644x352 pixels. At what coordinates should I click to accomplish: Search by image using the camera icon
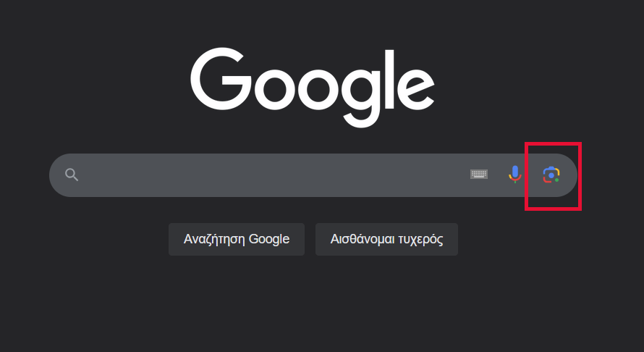551,175
